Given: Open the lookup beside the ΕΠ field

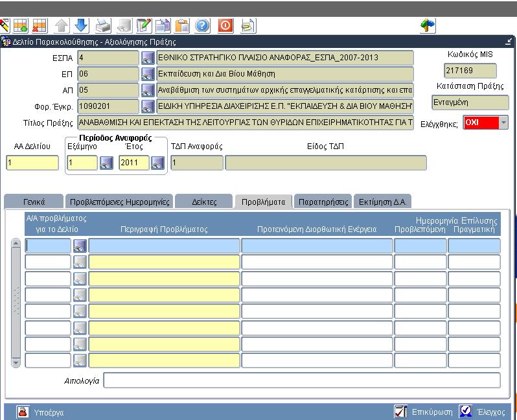Looking at the screenshot, I should [148, 74].
